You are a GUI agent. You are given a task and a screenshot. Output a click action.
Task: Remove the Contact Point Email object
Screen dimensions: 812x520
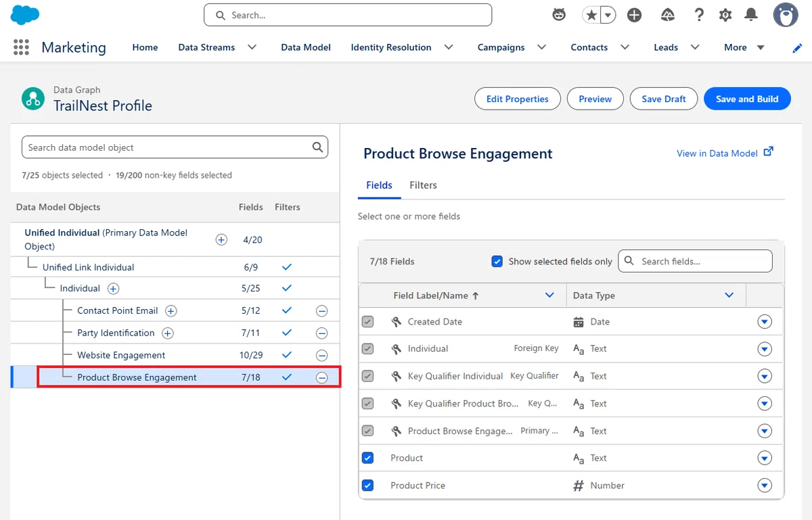tap(322, 311)
